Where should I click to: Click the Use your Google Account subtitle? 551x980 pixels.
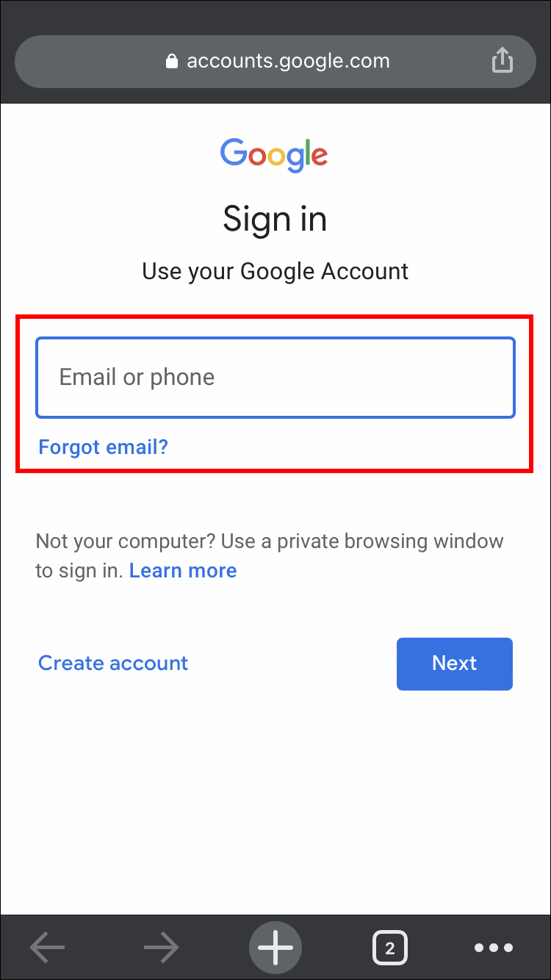pyautogui.click(x=275, y=271)
